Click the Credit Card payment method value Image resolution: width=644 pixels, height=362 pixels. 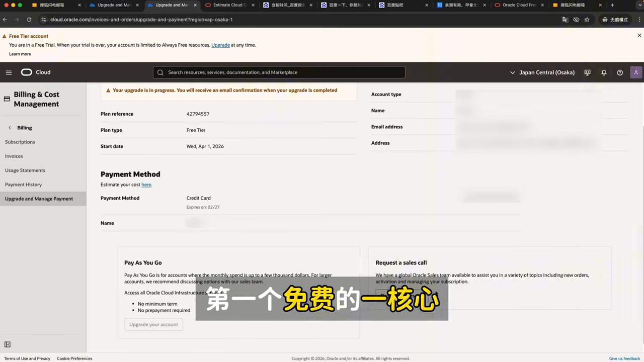click(199, 198)
